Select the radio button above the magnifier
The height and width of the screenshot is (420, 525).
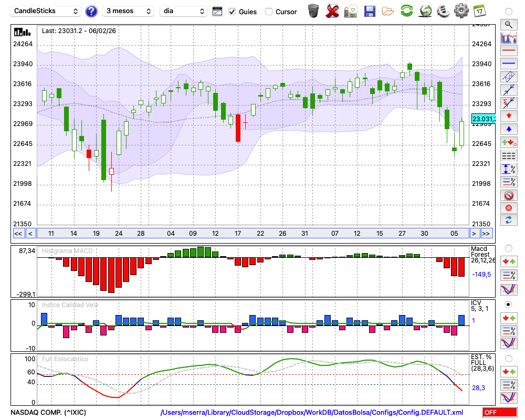509,12
